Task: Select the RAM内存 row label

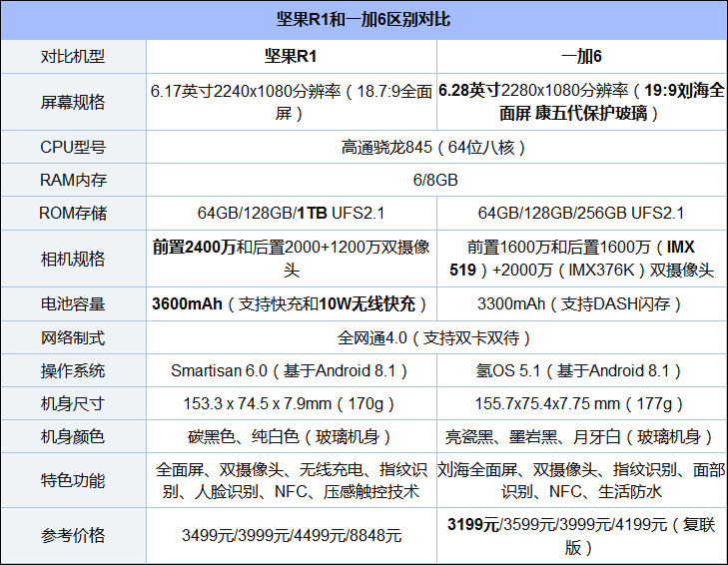Action: point(73,180)
